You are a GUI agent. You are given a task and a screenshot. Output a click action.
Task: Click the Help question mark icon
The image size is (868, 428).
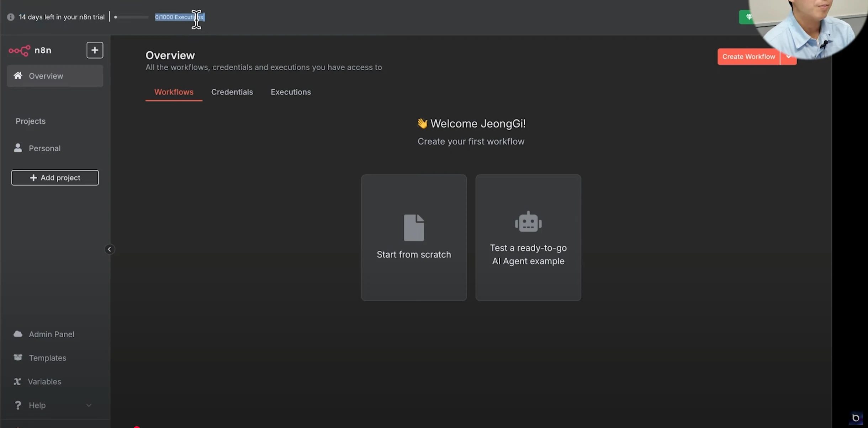coord(18,405)
